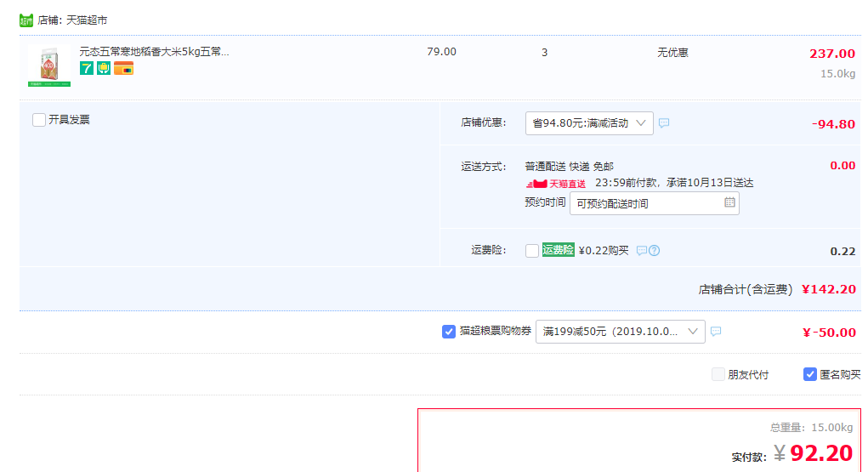Image resolution: width=868 pixels, height=472 pixels.
Task: Open the 店铺优惠 discount dropdown
Action: [x=589, y=123]
